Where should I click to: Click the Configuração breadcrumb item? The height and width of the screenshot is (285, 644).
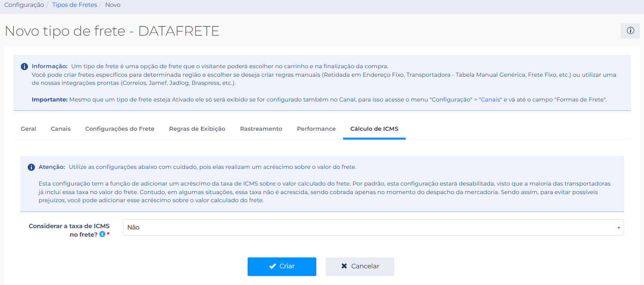[x=24, y=5]
